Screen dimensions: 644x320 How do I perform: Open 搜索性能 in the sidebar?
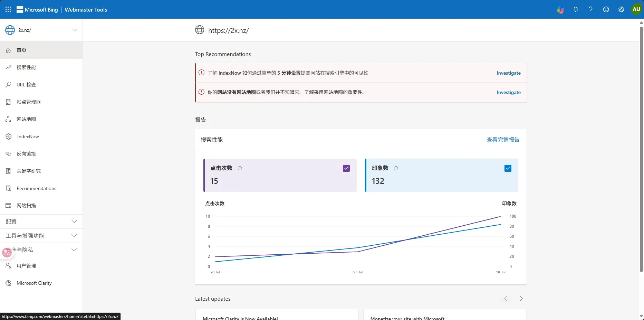26,67
